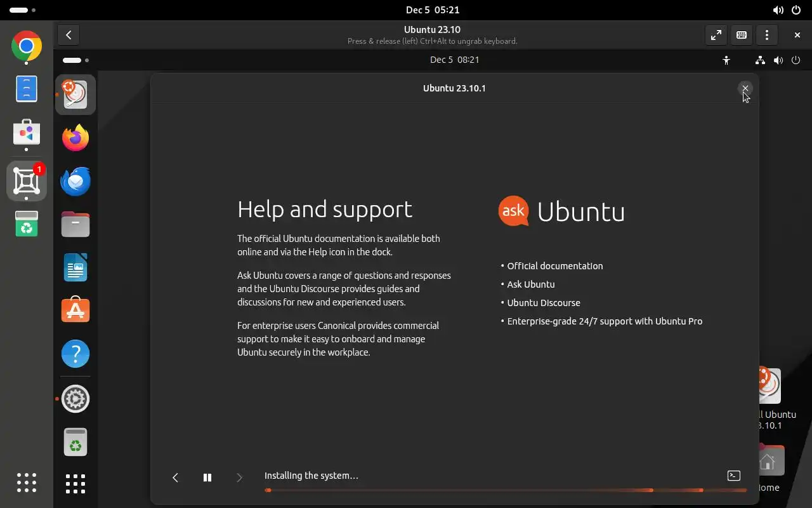Open the green recycle trash in host dock

(26, 224)
